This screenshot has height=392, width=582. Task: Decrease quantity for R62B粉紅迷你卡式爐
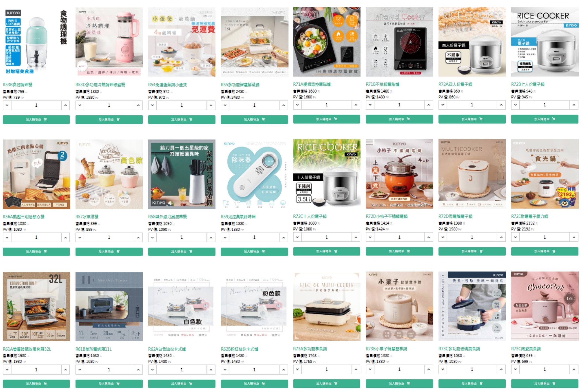[225, 369]
